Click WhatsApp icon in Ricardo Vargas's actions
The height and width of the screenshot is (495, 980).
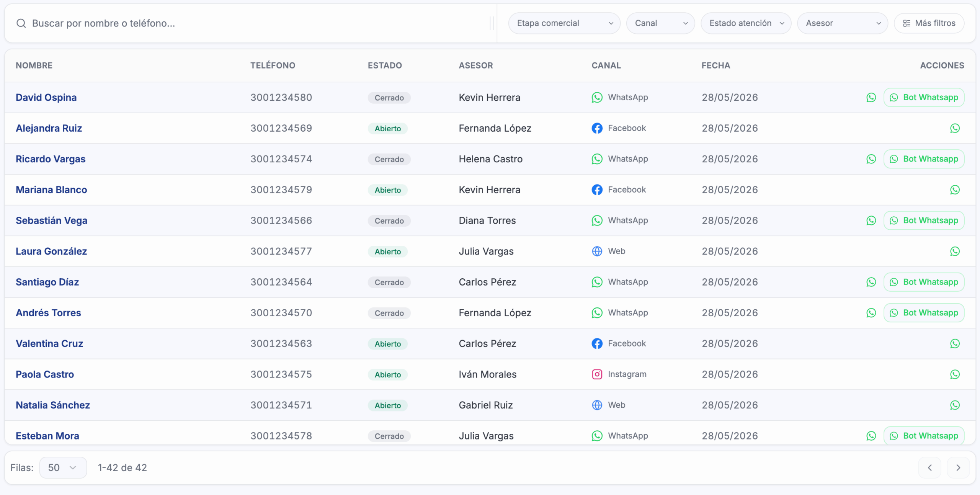[x=871, y=159]
